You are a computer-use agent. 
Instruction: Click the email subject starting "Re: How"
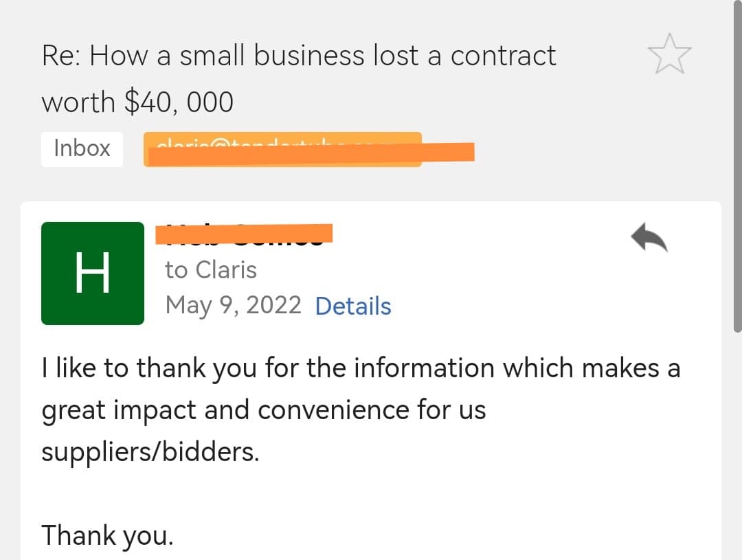click(x=299, y=56)
